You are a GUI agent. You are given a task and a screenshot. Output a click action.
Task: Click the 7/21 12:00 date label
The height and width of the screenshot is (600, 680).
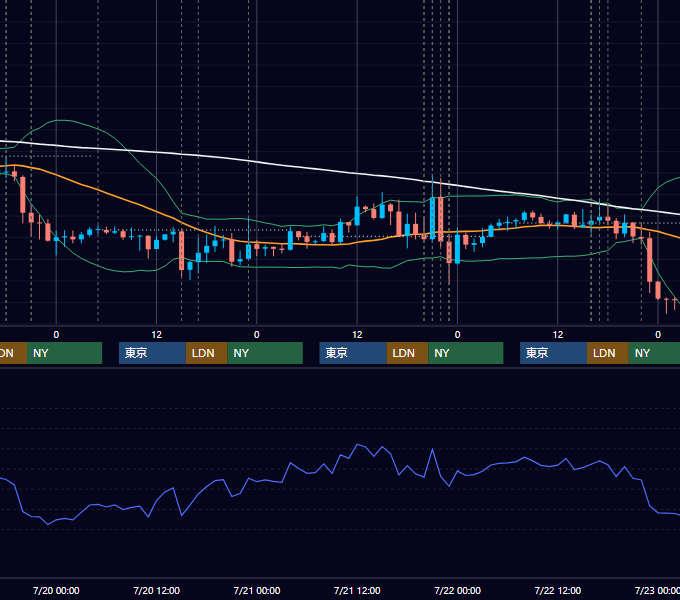point(357,590)
